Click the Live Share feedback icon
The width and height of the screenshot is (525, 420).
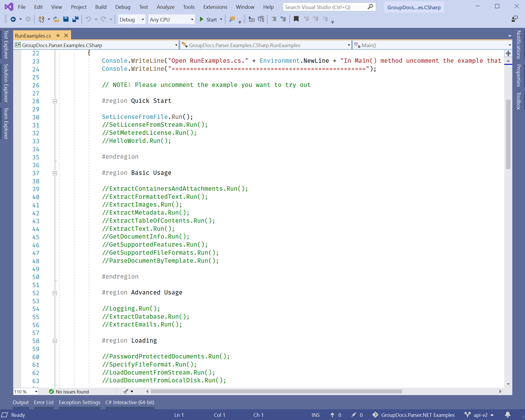[514, 19]
